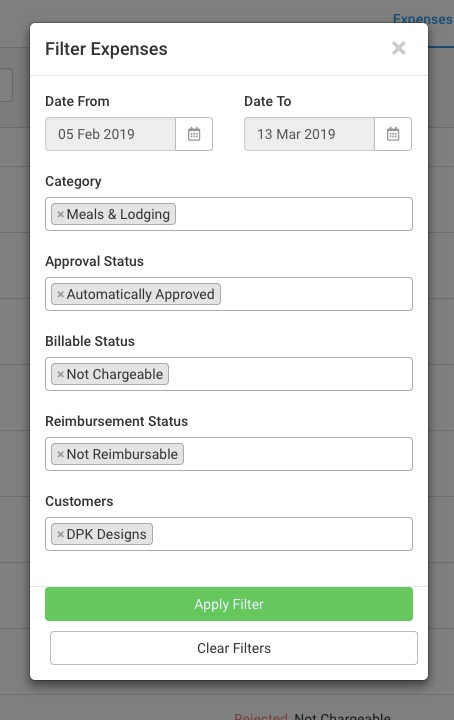Open the Billable Status select field
454x720 pixels.
229,374
